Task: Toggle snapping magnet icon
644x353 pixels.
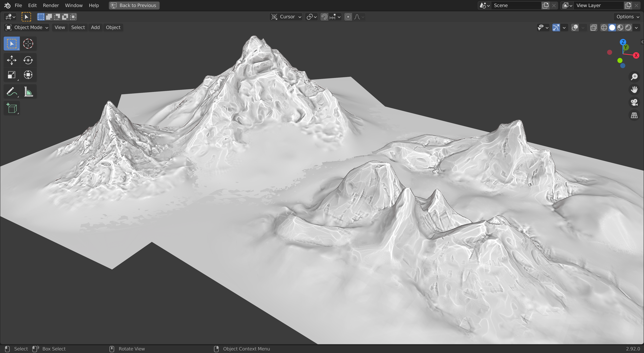Action: pyautogui.click(x=324, y=17)
